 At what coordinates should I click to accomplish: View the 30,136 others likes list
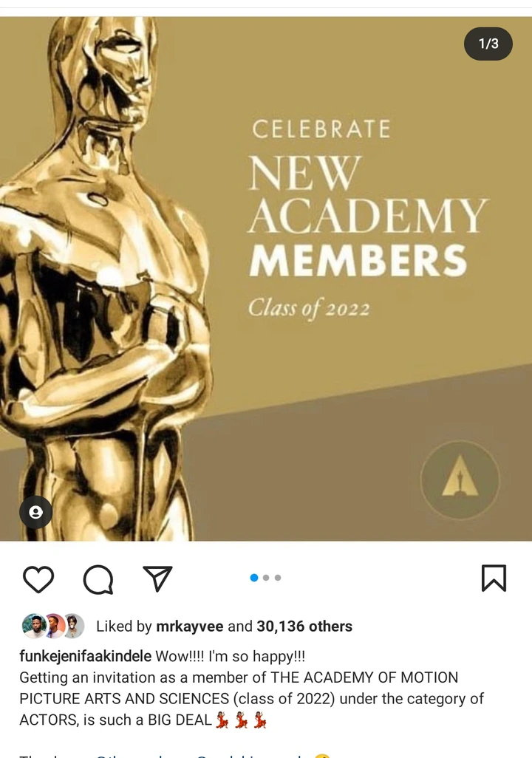coord(304,626)
